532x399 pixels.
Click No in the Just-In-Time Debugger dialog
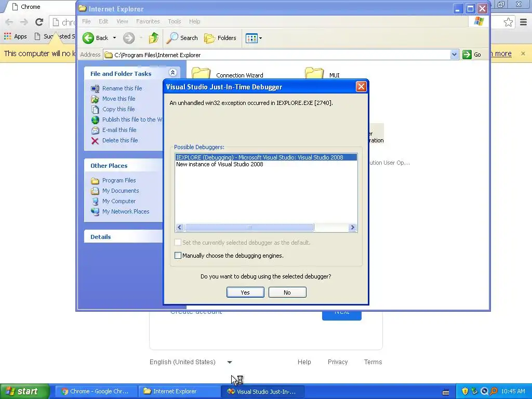coord(287,292)
